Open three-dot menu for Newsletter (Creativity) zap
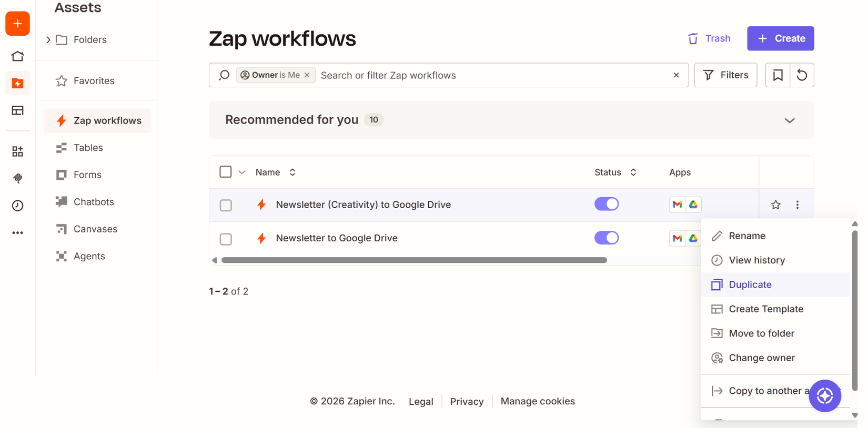868x428 pixels. tap(797, 205)
